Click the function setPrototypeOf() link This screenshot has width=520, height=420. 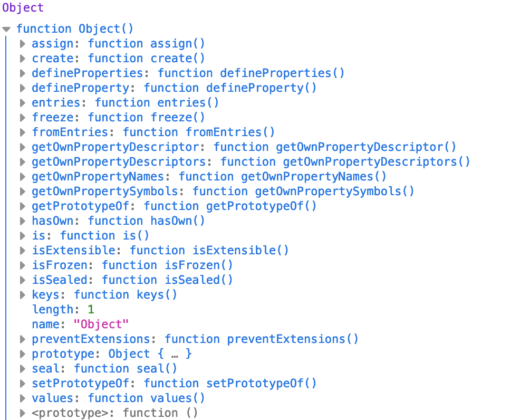[230, 384]
